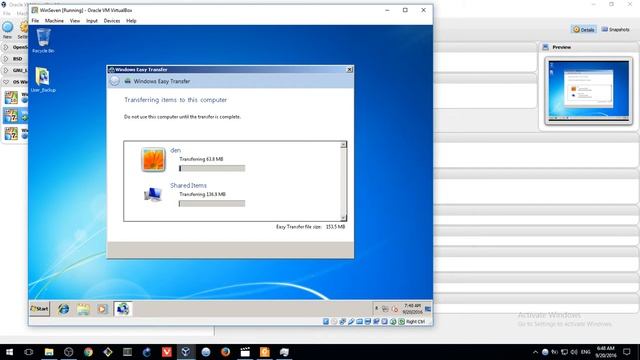Click the host taskbar clock

coord(606,352)
